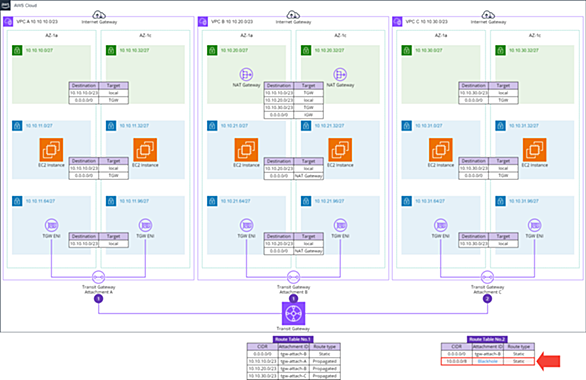
Task: Click the green lock icon of subnet 10.10.10.32/27
Action: tap(111, 50)
